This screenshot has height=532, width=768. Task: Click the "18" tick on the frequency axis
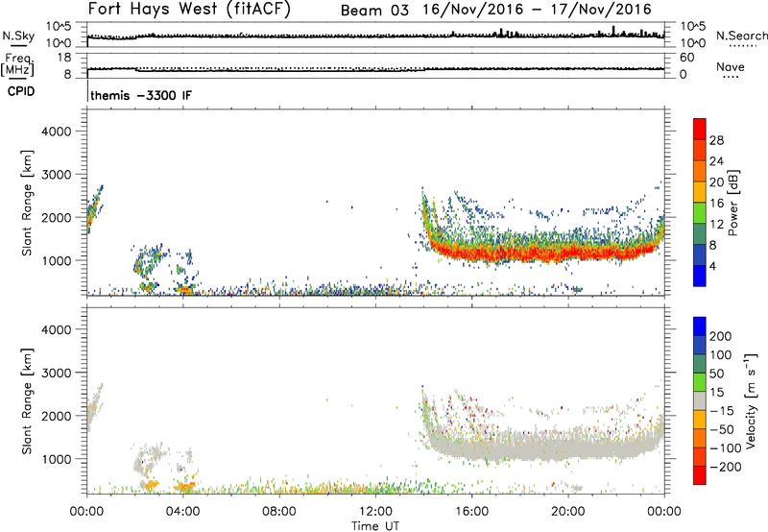pyautogui.click(x=64, y=58)
